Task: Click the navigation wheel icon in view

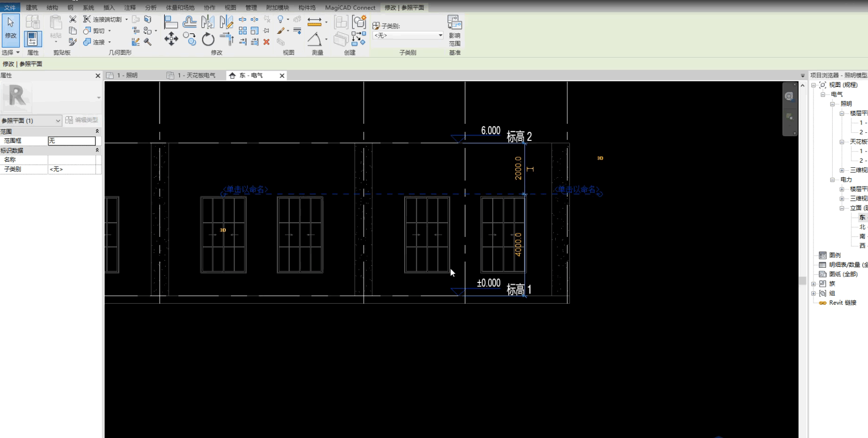Action: pos(789,96)
